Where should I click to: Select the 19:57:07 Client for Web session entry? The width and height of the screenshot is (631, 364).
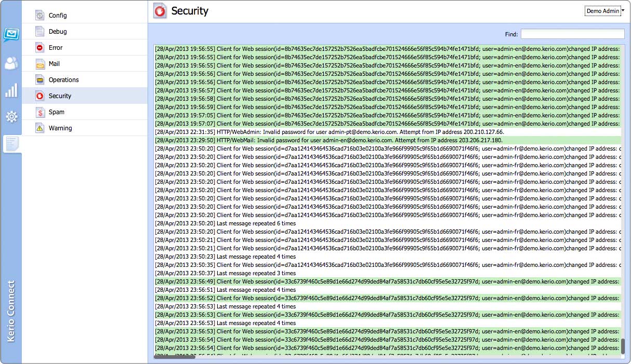coord(387,124)
